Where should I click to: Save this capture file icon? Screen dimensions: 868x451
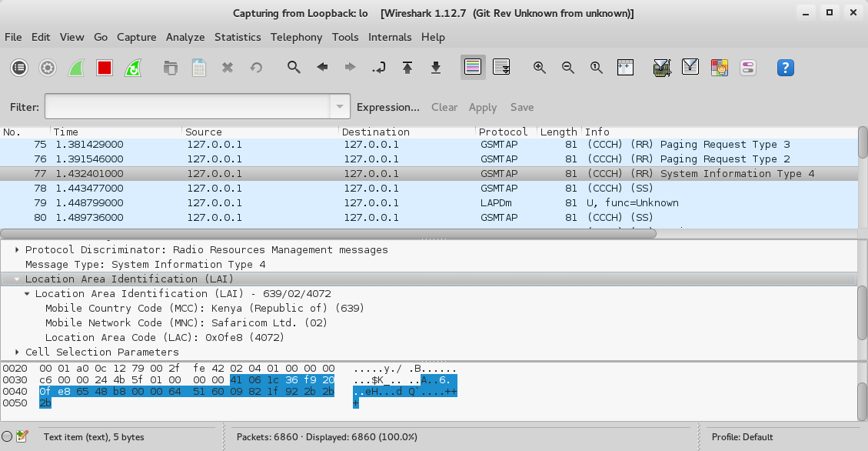pyautogui.click(x=198, y=68)
